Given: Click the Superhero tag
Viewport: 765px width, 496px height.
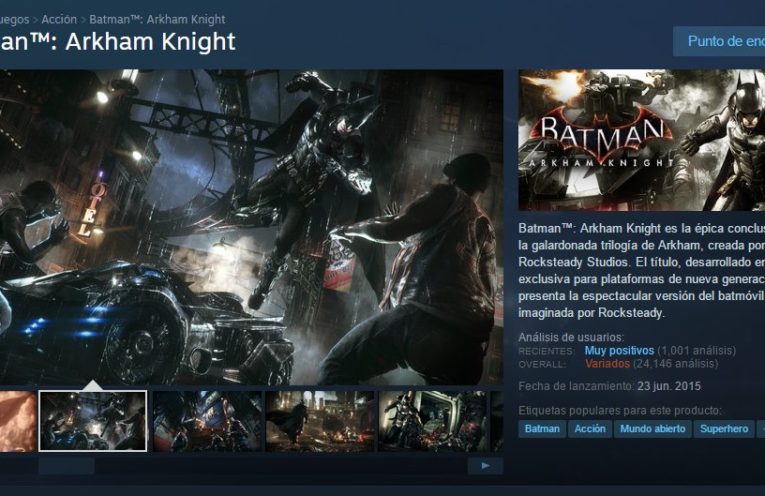Looking at the screenshot, I should click(x=724, y=429).
